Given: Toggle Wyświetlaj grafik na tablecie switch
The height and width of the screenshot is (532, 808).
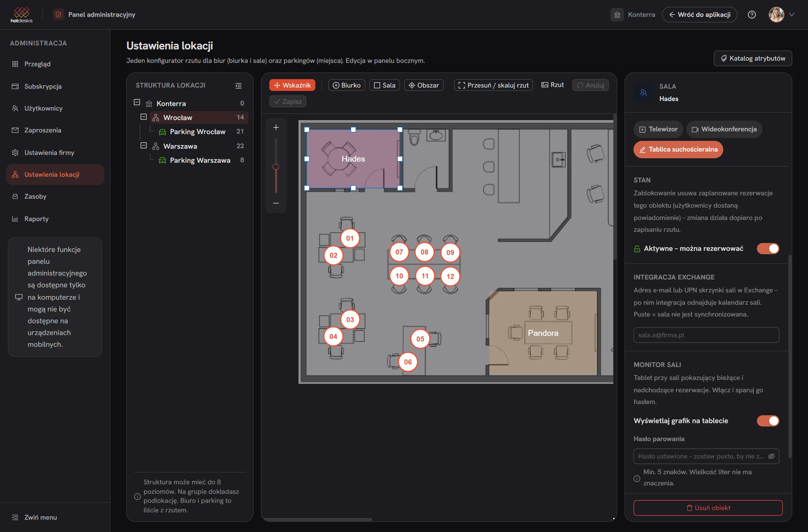Looking at the screenshot, I should 768,421.
